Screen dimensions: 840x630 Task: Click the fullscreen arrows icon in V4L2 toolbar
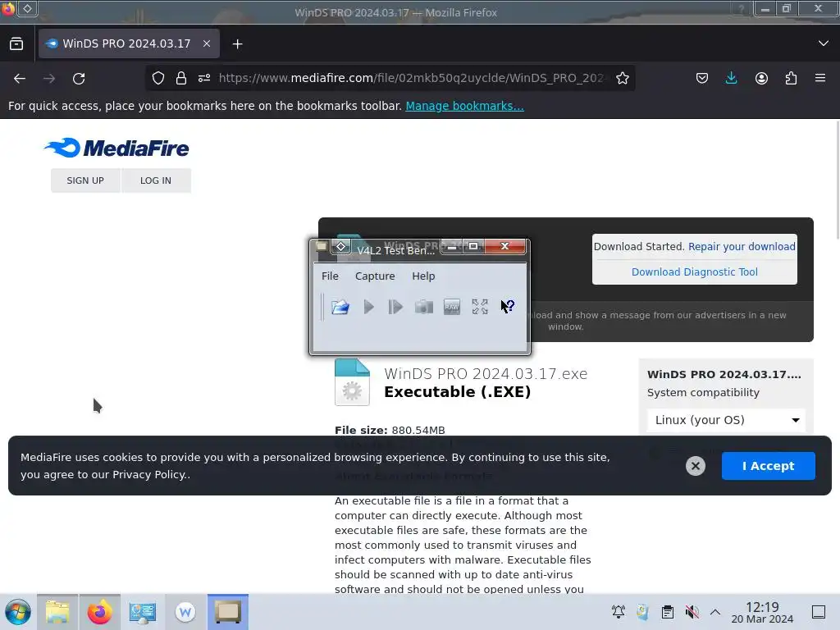coord(480,307)
